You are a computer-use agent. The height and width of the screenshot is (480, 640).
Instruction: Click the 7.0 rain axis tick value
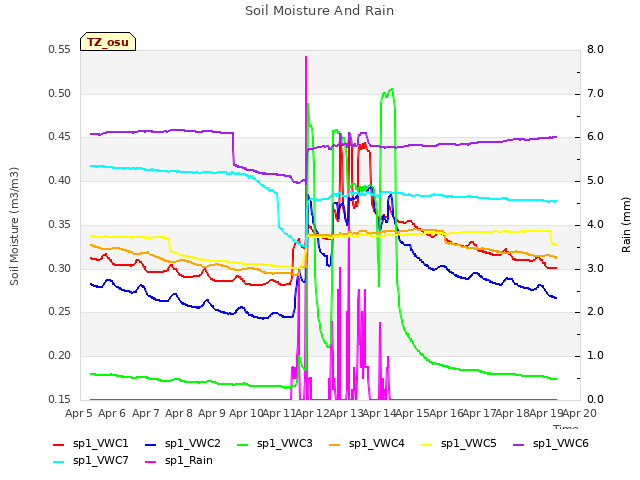(x=595, y=93)
